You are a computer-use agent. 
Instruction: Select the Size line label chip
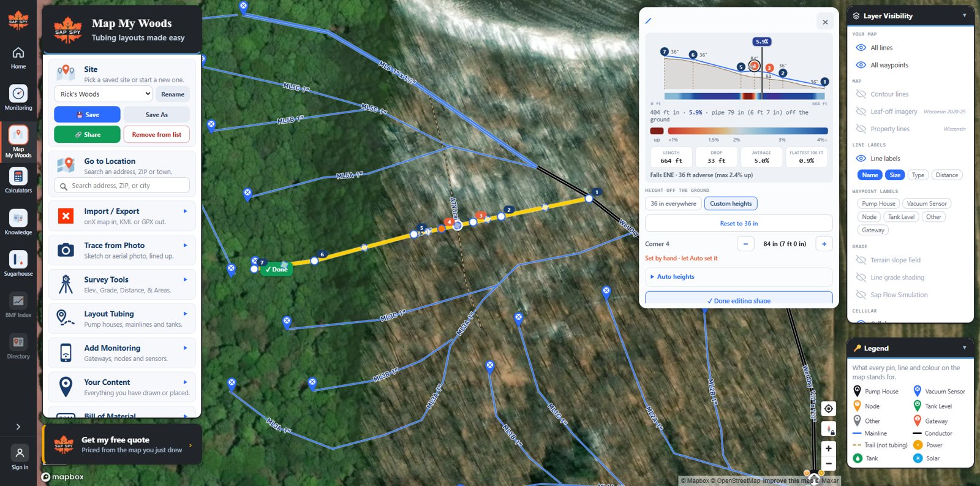pyautogui.click(x=895, y=175)
